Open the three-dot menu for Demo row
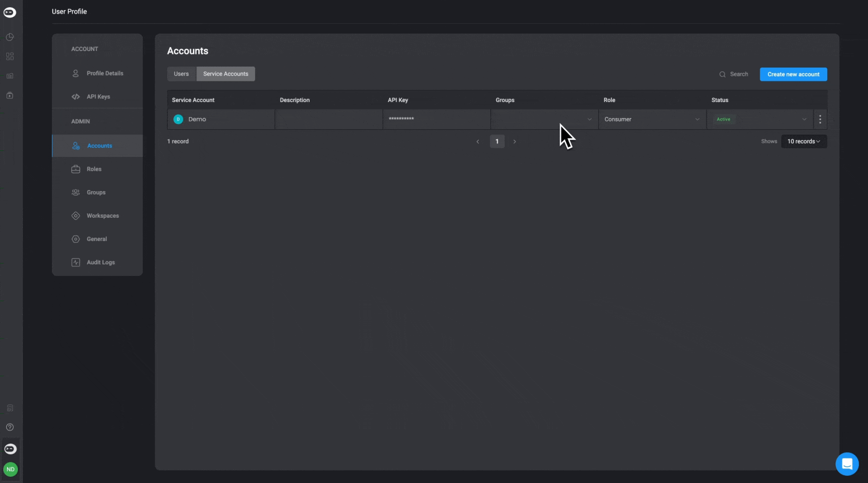 click(820, 119)
